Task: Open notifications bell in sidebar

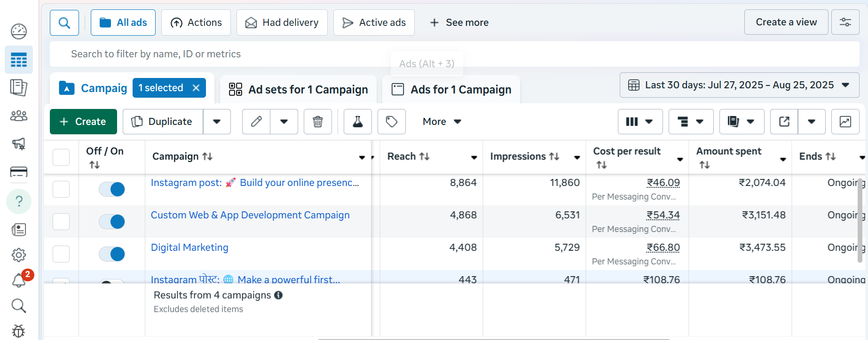Action: click(19, 280)
